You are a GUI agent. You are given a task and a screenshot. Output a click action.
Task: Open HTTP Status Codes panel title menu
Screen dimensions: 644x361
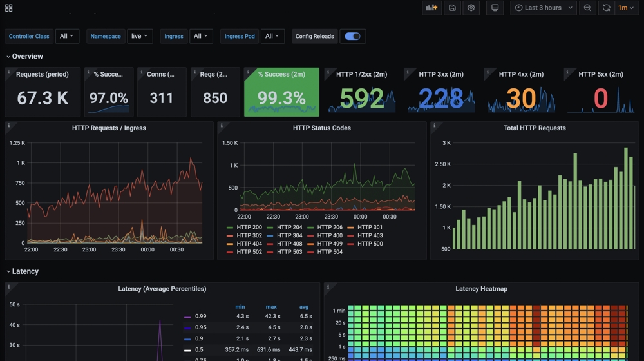(x=321, y=128)
